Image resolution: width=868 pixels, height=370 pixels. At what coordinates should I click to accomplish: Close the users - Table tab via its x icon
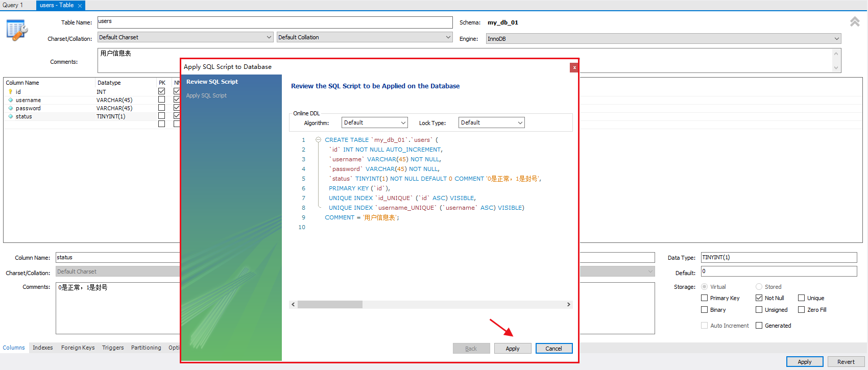(x=80, y=6)
